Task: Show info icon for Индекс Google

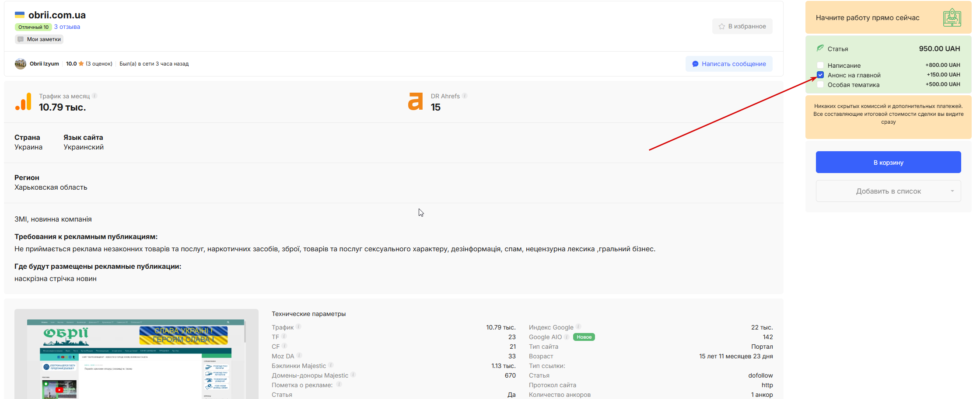Action: [578, 327]
